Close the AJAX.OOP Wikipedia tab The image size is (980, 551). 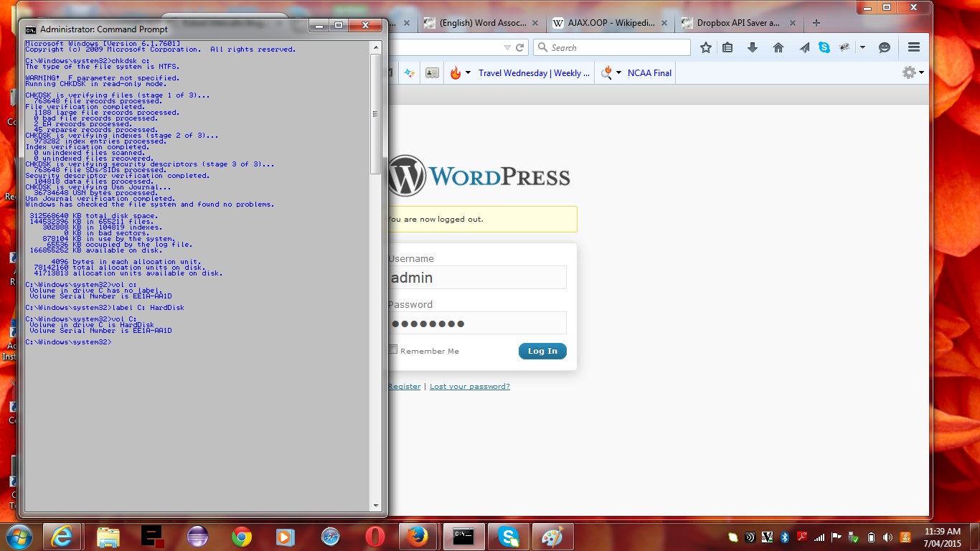[x=664, y=23]
